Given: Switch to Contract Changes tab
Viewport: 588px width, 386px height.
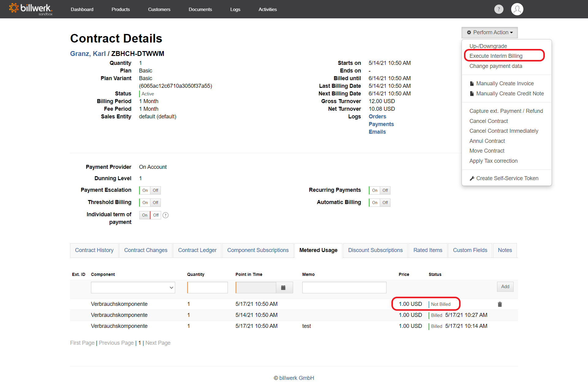Looking at the screenshot, I should (x=146, y=250).
